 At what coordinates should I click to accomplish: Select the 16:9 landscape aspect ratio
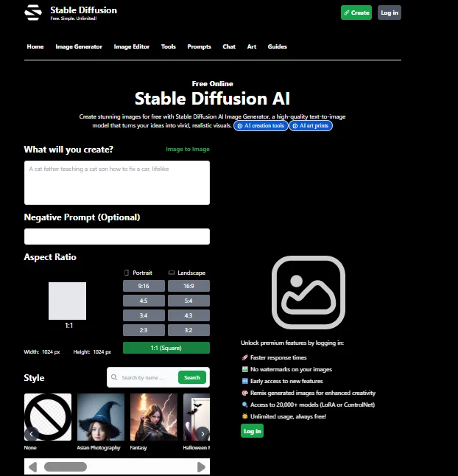(188, 286)
